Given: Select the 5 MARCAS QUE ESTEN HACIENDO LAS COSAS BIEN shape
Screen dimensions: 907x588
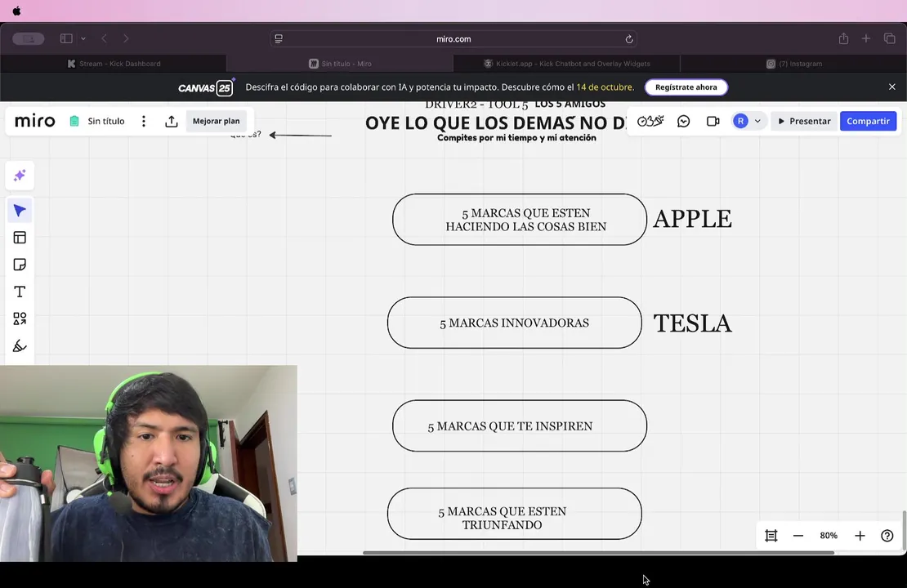Looking at the screenshot, I should tap(520, 220).
